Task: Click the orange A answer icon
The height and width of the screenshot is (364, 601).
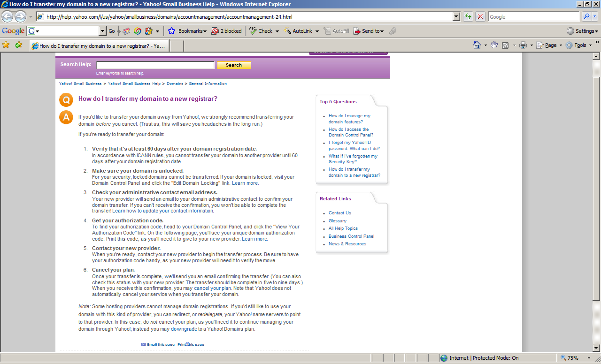Action: click(66, 118)
